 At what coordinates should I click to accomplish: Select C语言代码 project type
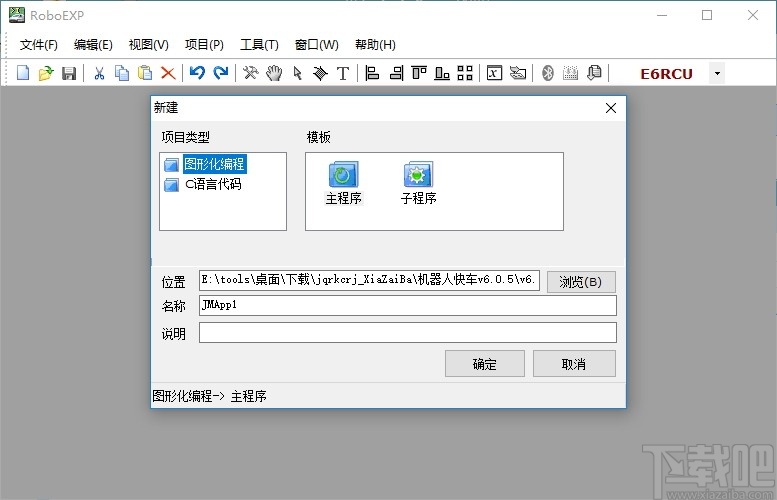(x=213, y=184)
